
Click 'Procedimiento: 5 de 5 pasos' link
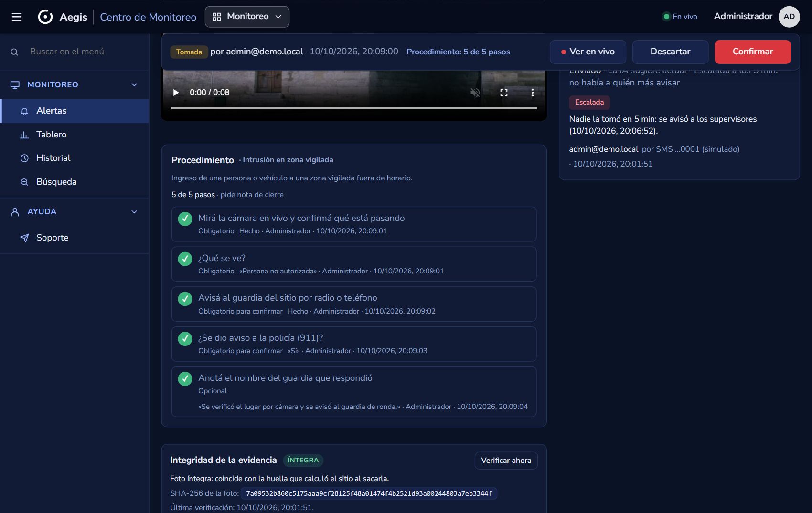pos(458,52)
